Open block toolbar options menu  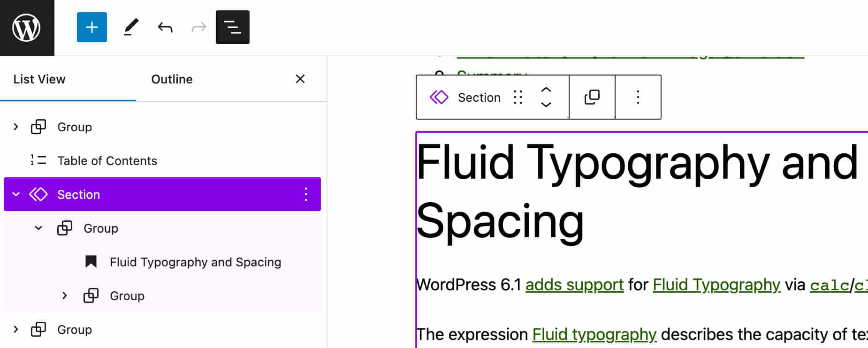coord(638,97)
